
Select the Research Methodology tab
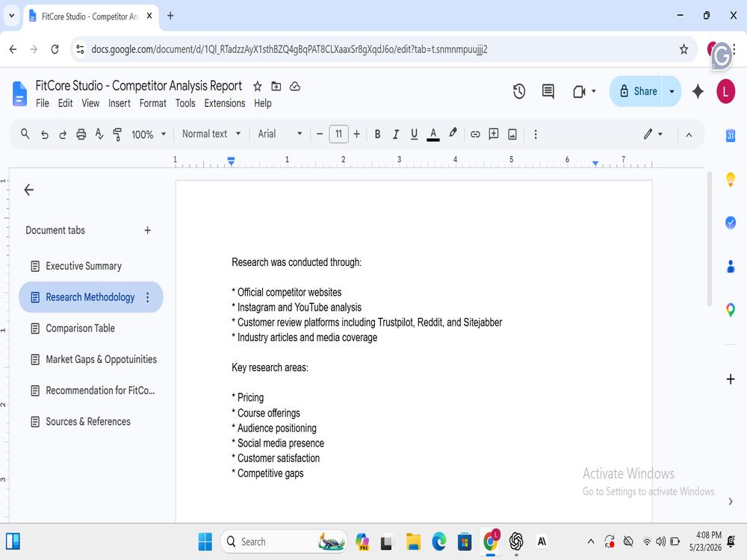[91, 297]
